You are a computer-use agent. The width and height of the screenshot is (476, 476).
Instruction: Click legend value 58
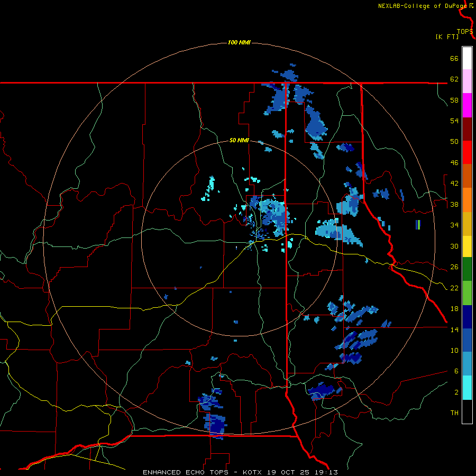[x=454, y=100]
